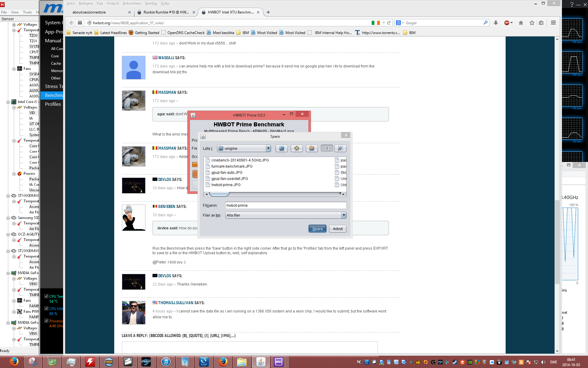Image resolution: width=588 pixels, height=368 pixels.
Task: Switch to details view in Spara dialog
Action: [x=340, y=148]
